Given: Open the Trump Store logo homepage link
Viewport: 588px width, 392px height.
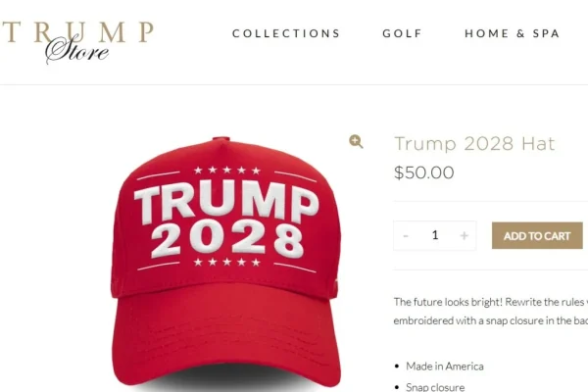Looking at the screenshot, I should pyautogui.click(x=78, y=42).
